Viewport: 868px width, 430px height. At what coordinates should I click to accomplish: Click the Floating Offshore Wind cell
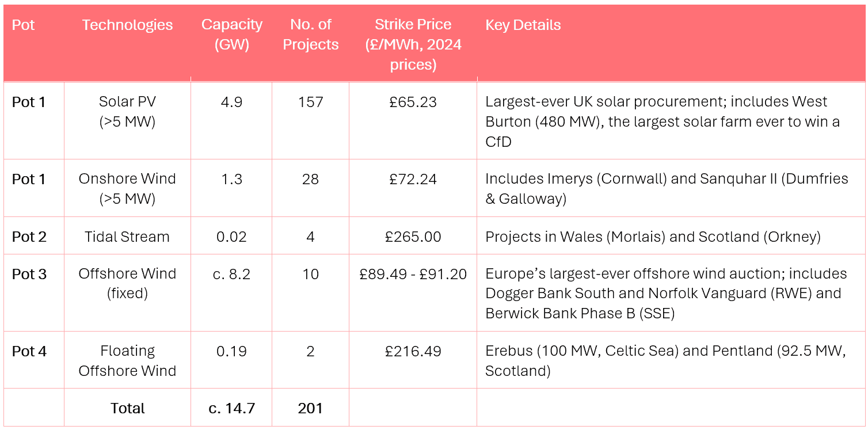coord(127,360)
